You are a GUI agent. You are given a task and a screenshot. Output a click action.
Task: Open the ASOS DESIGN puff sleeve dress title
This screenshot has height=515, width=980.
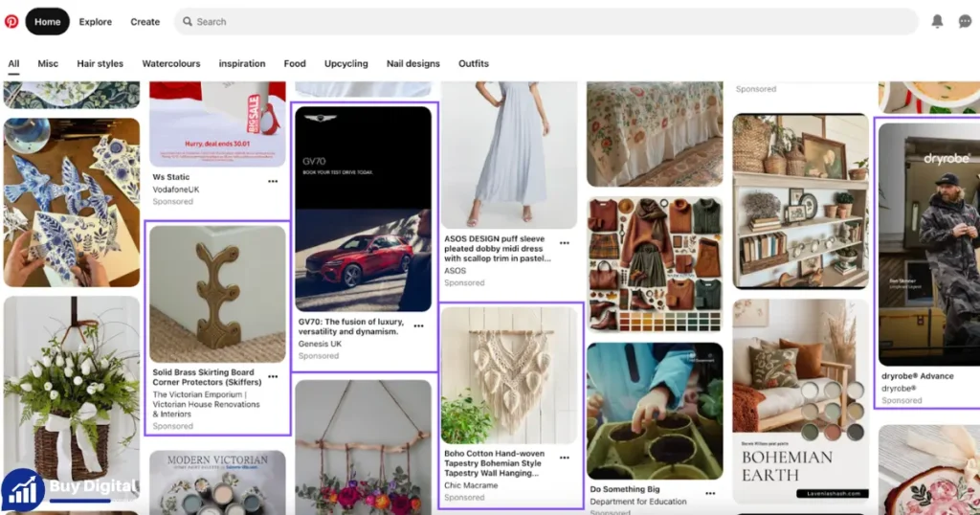click(498, 248)
